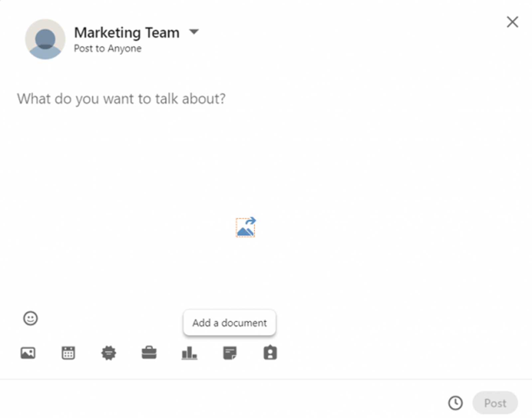Click the celebrate occasion starburst badge icon

click(x=109, y=353)
